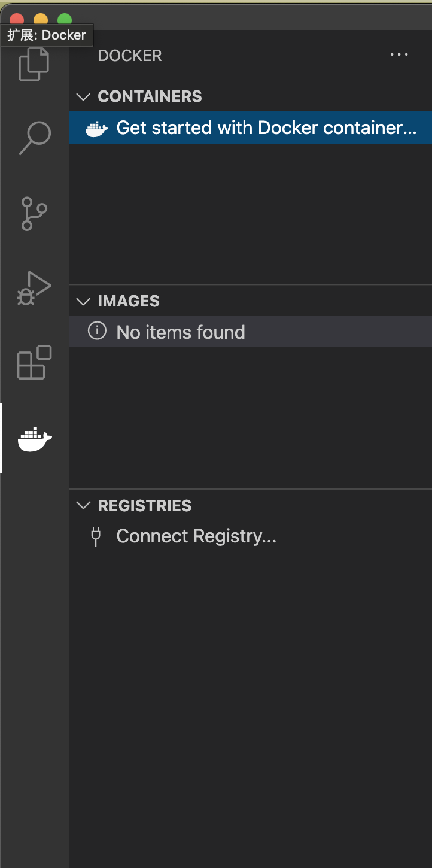Open the Docker panel more actions menu
This screenshot has height=868, width=432.
coord(398,54)
